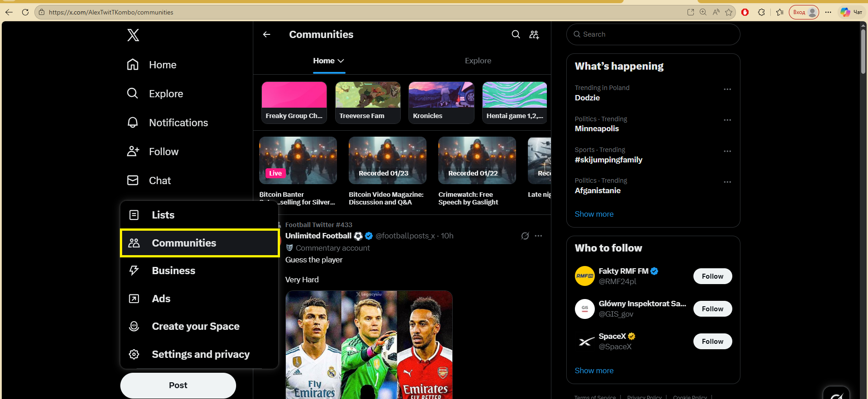The width and height of the screenshot is (868, 399).
Task: Open the Guess the player image
Action: pyautogui.click(x=369, y=345)
